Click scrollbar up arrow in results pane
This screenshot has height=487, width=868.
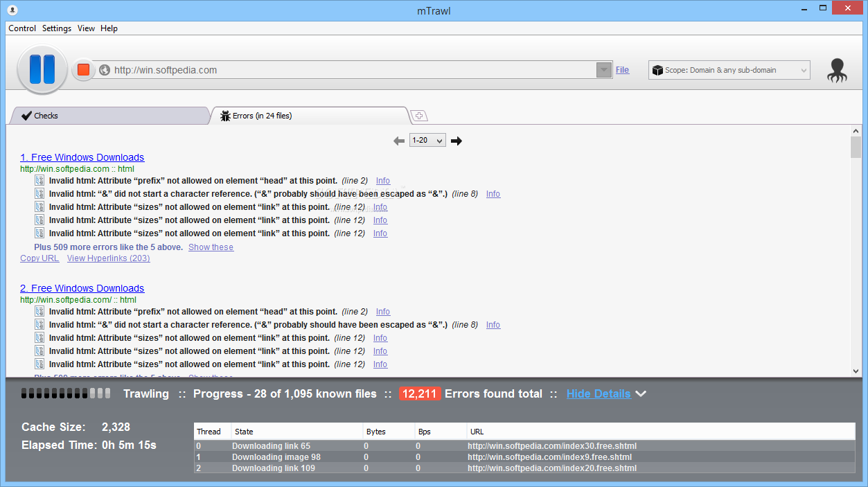coord(856,131)
